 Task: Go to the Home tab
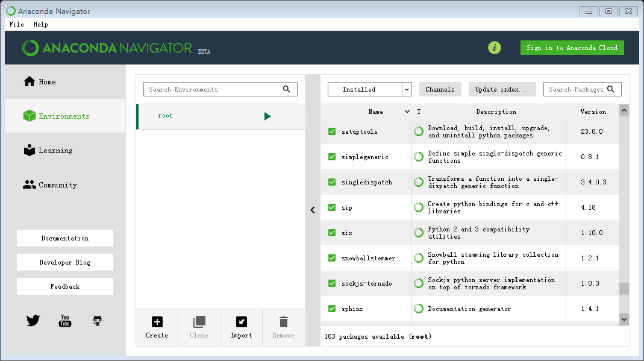tap(65, 82)
